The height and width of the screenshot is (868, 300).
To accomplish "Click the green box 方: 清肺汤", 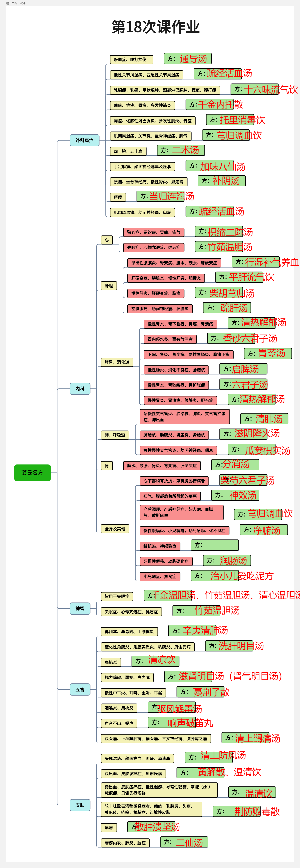I will point(264,419).
